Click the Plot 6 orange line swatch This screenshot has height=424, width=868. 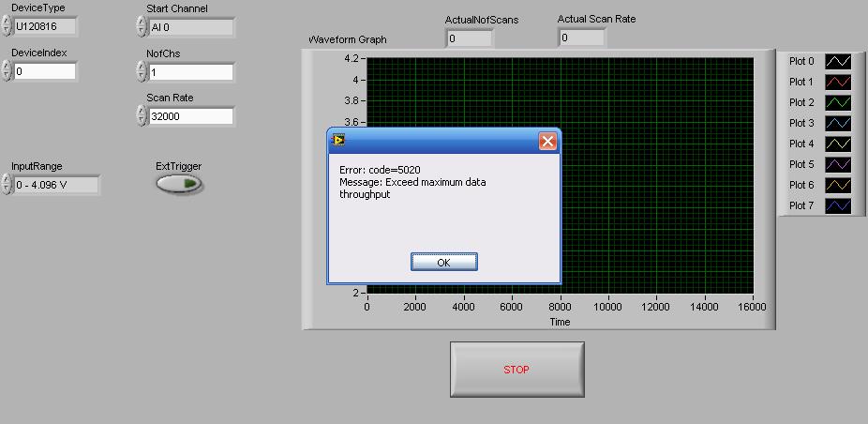click(838, 185)
